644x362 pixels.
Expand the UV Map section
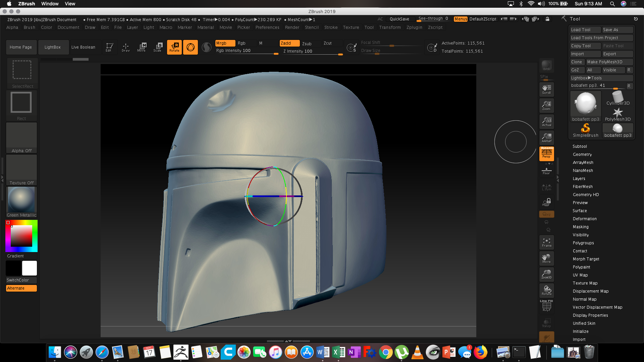(580, 275)
